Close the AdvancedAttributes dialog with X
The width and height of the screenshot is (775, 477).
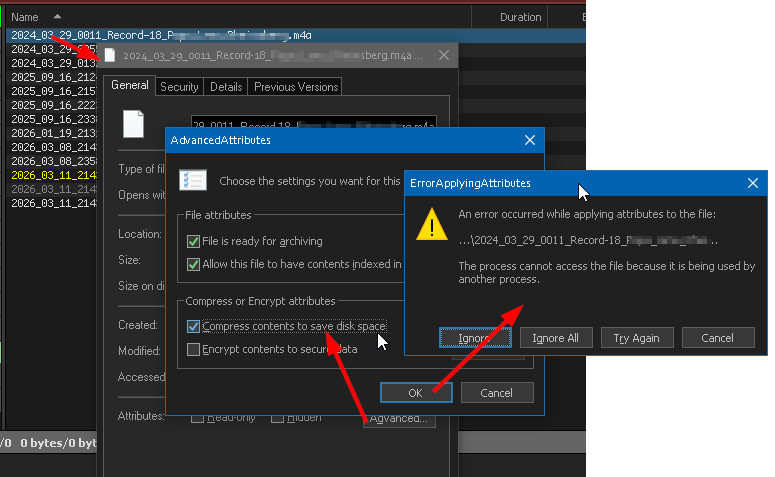click(x=529, y=141)
